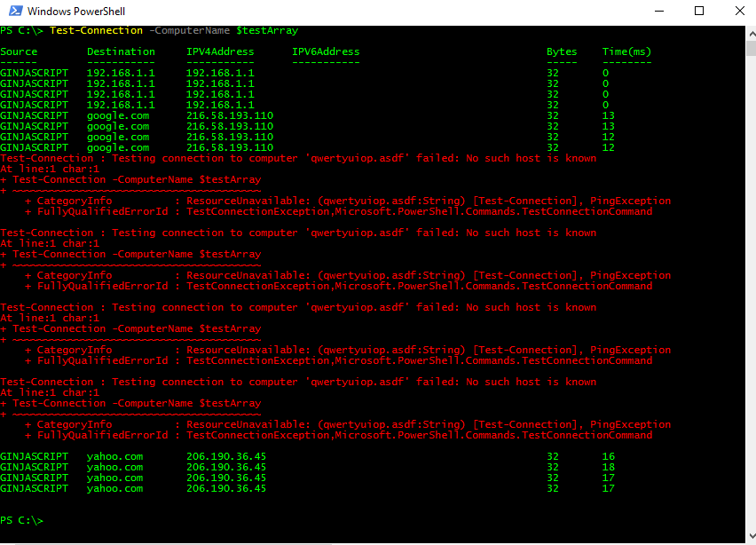This screenshot has width=756, height=545.
Task: Click the Source column header
Action: (x=19, y=51)
